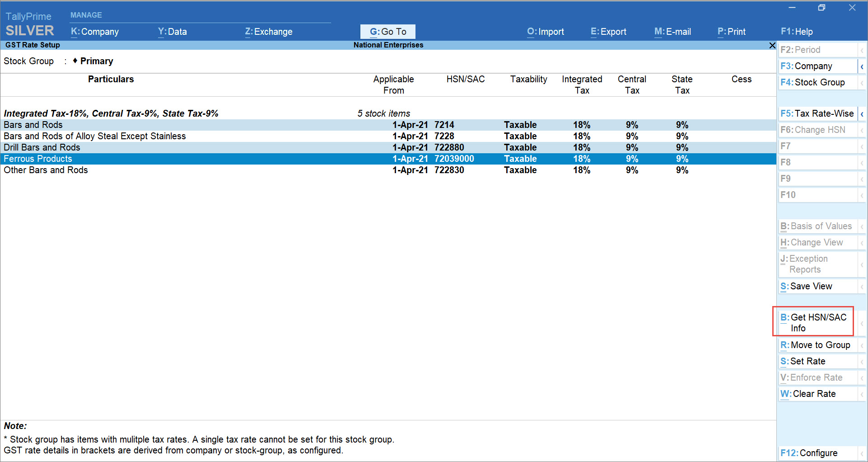Click J: Exception Reports button
The height and width of the screenshot is (462, 868).
point(818,264)
